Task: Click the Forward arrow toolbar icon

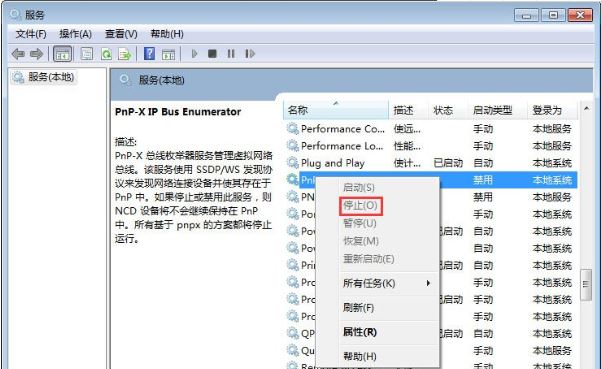Action: pyautogui.click(x=36, y=54)
